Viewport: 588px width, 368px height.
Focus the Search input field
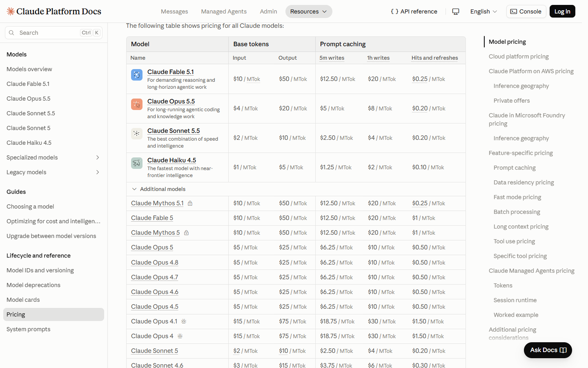pos(53,33)
